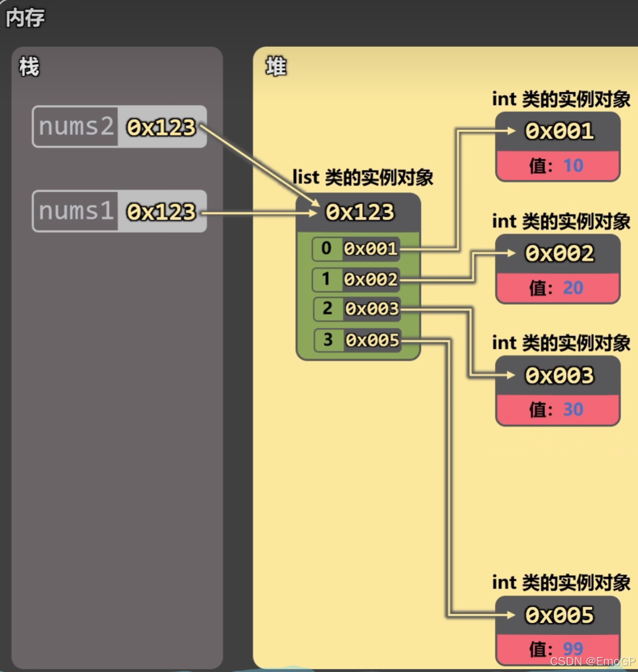The width and height of the screenshot is (638, 672).
Task: Select list index 1
Action: coord(326,279)
